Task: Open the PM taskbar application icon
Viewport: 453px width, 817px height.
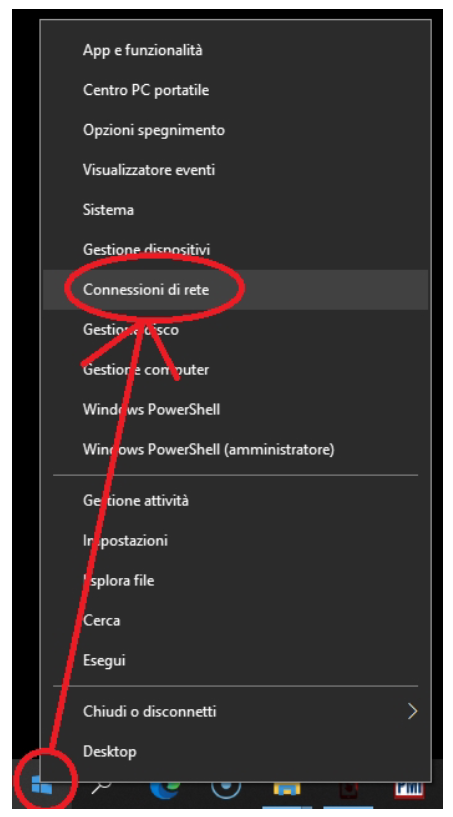Action: pos(409,788)
